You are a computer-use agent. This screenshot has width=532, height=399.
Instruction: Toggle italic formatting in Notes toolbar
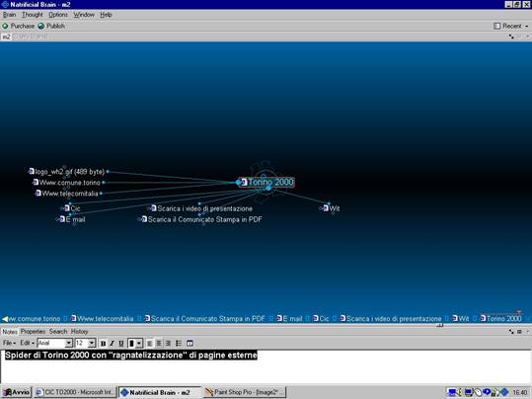click(112, 344)
